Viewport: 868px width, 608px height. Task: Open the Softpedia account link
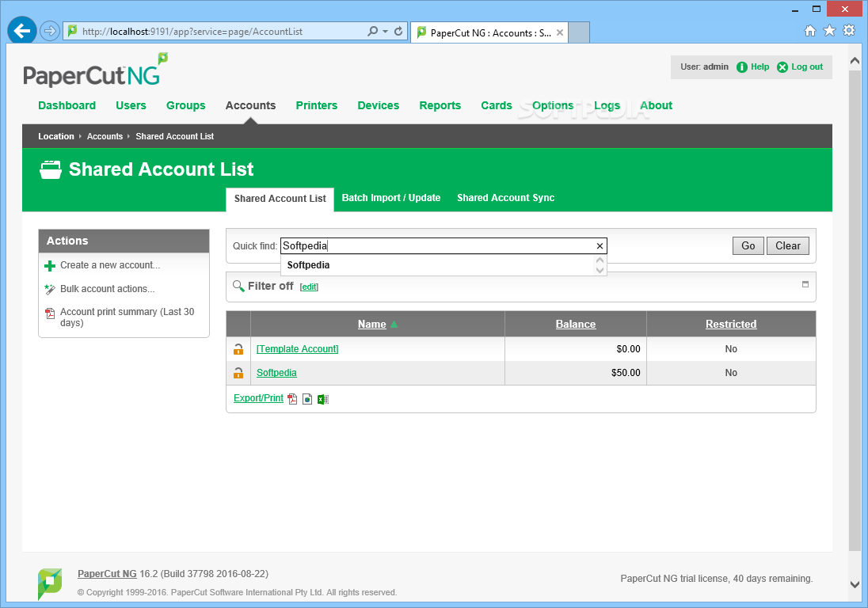pyautogui.click(x=276, y=373)
